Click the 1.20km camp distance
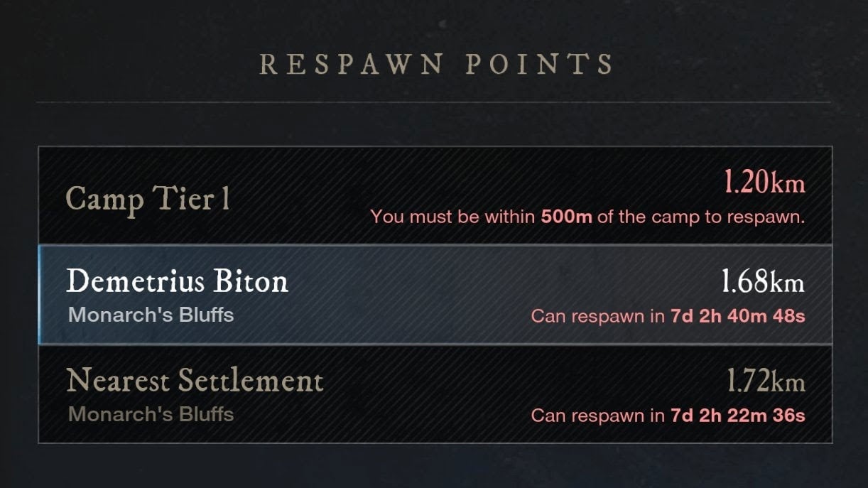Image resolution: width=868 pixels, height=488 pixels. pos(764,184)
